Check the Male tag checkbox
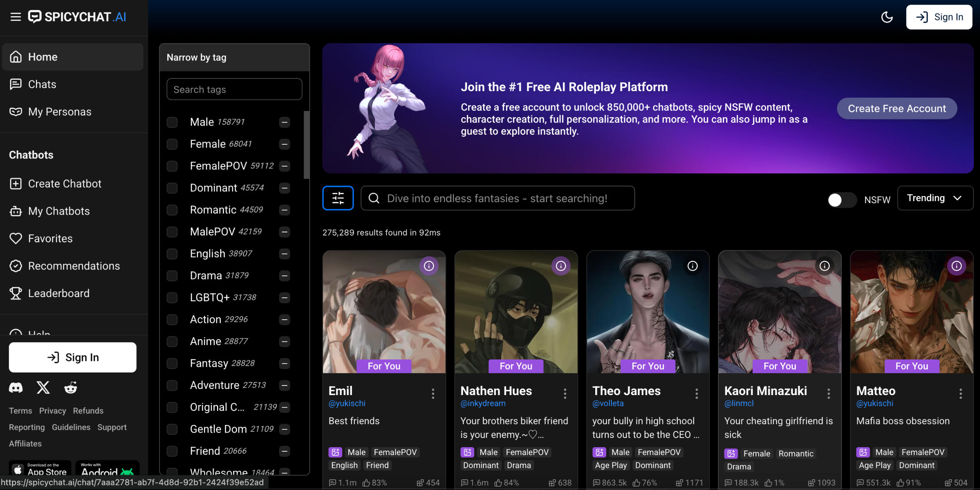Viewport: 980px width, 490px height. coord(172,122)
